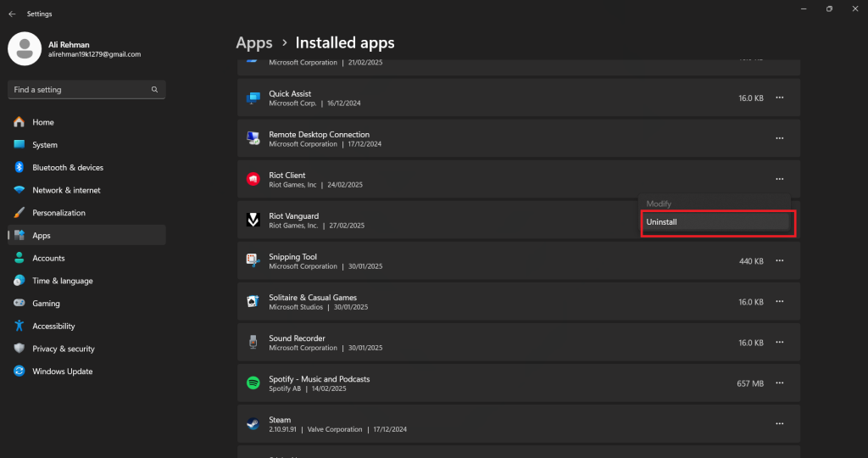Image resolution: width=868 pixels, height=458 pixels.
Task: Click the green Spotify icon
Action: click(253, 383)
